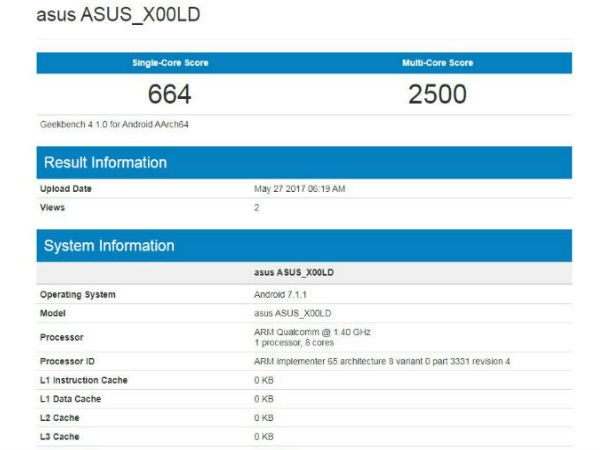The width and height of the screenshot is (600, 450).
Task: Click the L2 Cache 0 KB value
Action: (x=264, y=418)
